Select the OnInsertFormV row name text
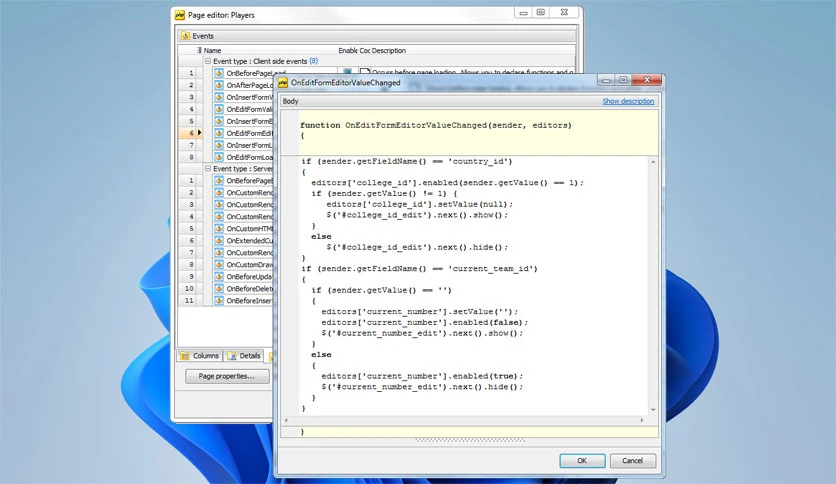 (249, 97)
